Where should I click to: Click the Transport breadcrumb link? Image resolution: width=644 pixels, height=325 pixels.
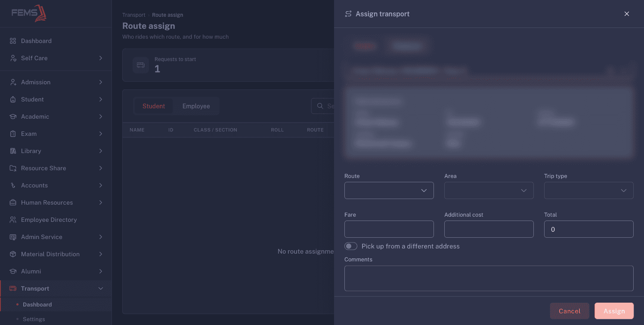click(134, 15)
